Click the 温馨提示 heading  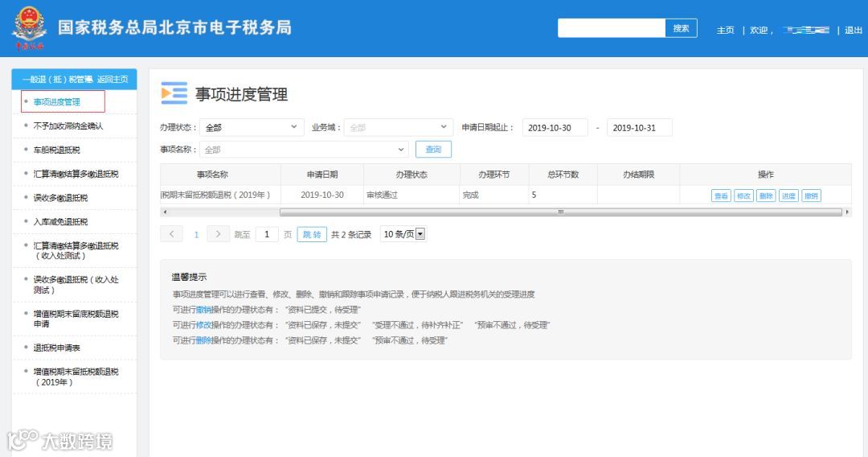pyautogui.click(x=190, y=277)
